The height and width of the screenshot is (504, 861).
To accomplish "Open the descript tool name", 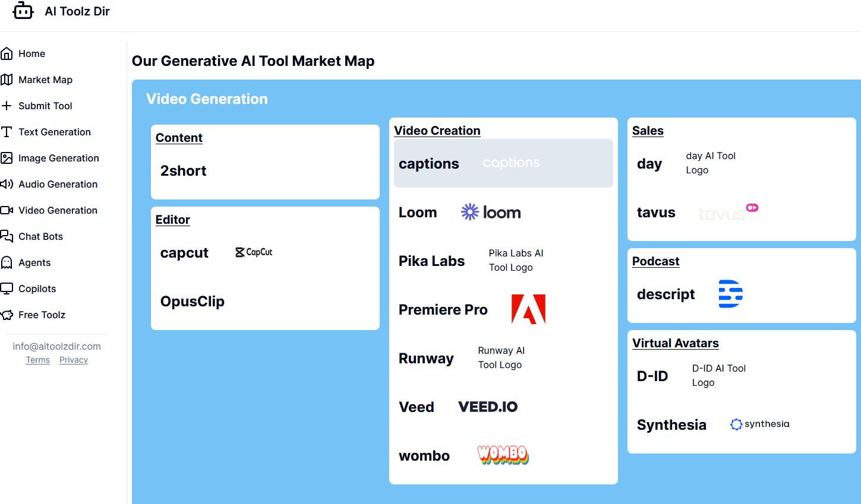I will tap(666, 294).
